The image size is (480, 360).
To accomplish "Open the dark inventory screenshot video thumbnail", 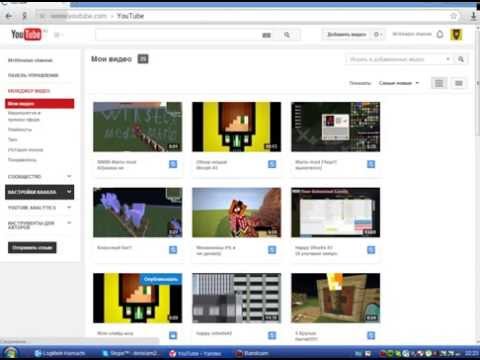I will 335,127.
